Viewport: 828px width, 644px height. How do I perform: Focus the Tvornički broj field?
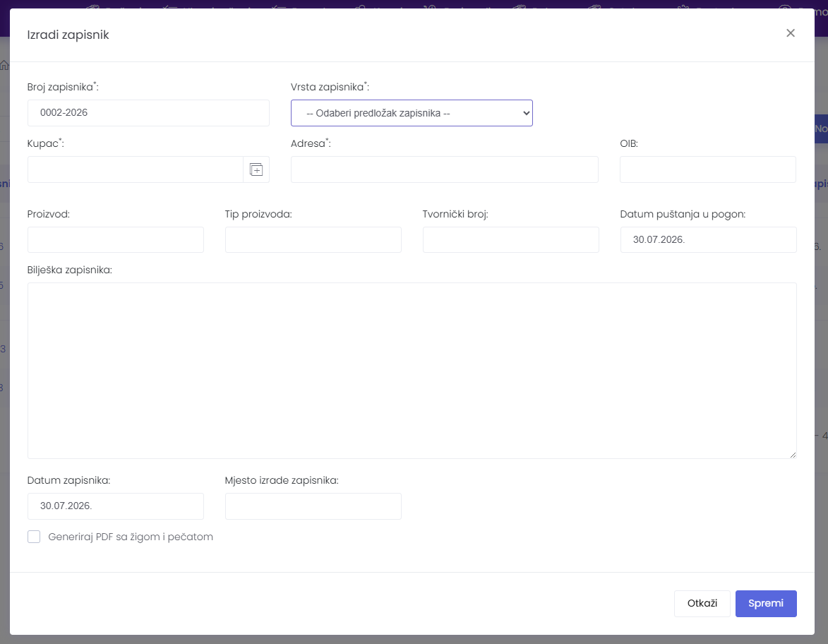tap(510, 240)
